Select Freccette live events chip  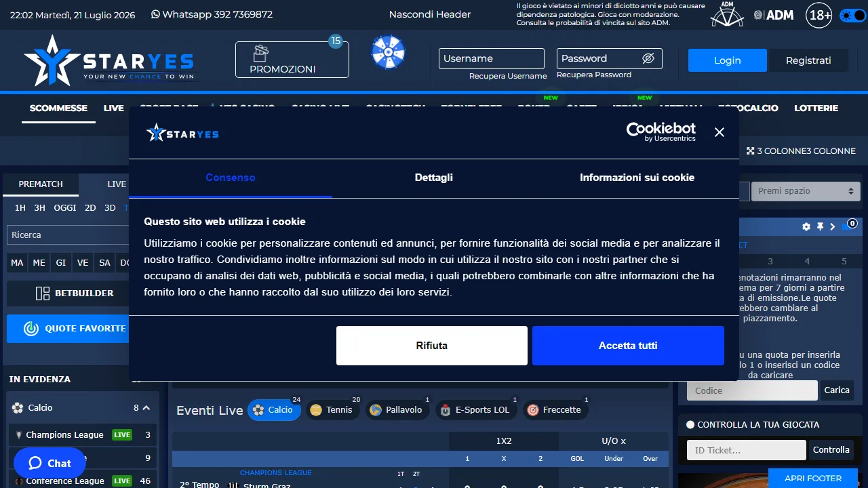(x=556, y=410)
